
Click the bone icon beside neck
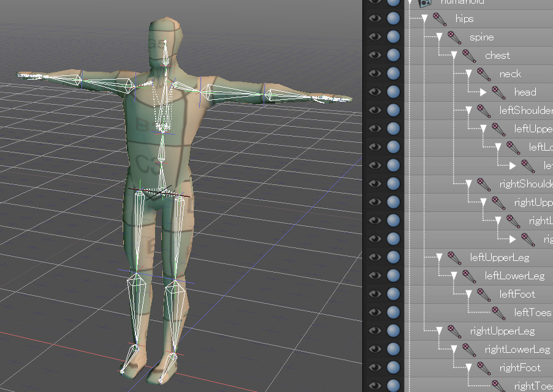click(x=484, y=74)
